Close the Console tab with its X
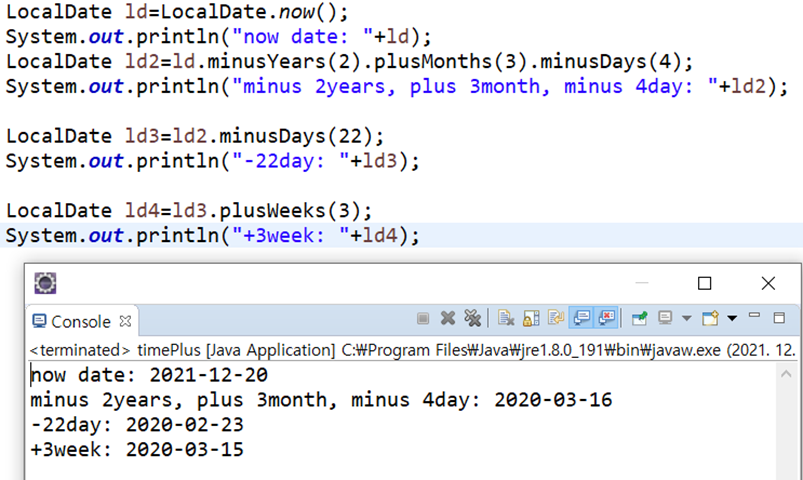The width and height of the screenshot is (803, 480). coord(125,321)
